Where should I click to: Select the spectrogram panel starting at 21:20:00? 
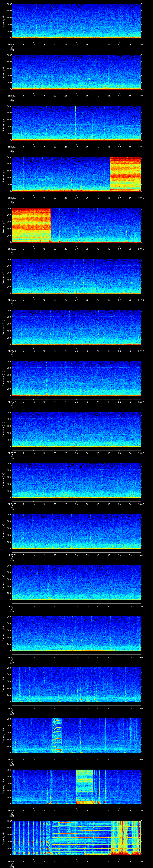point(76,276)
